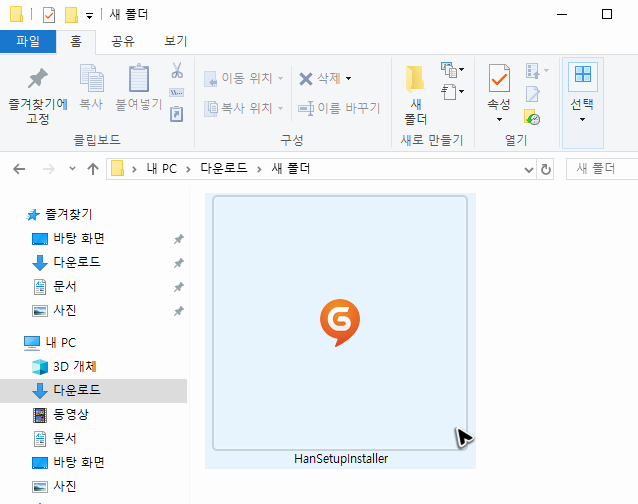Viewport: 638px width, 504px height.
Task: Click the scissors Cut icon
Action: [177, 70]
